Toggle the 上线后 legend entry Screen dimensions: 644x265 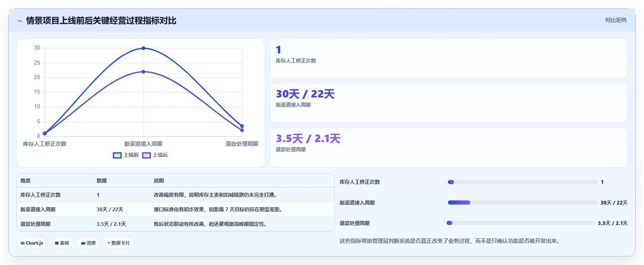coord(155,155)
